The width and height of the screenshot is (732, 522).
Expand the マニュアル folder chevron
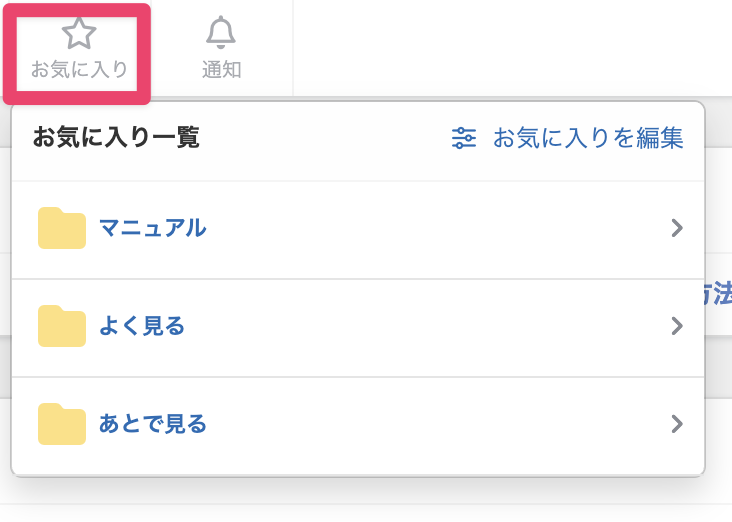pyautogui.click(x=677, y=228)
